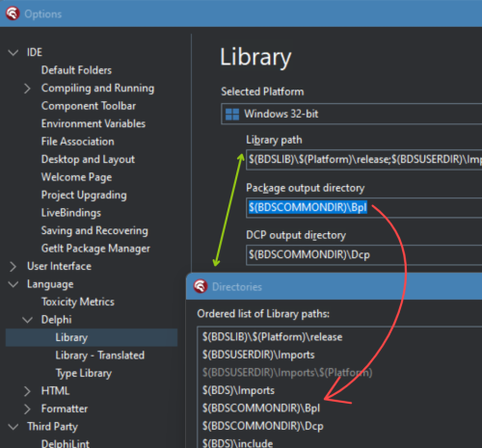Viewport: 482px width, 448px height.
Task: Collapse the IDE tree node
Action: (x=13, y=52)
